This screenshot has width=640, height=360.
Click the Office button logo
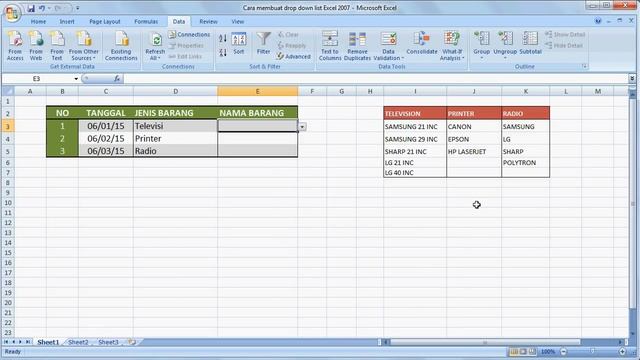tap(12, 13)
